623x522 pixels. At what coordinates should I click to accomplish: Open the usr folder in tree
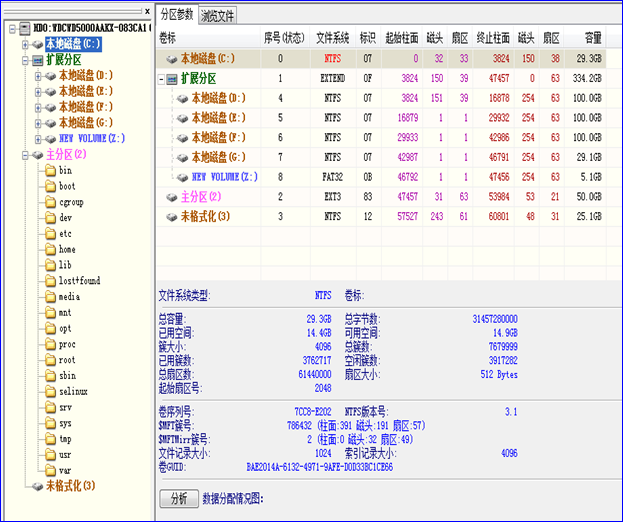pos(65,455)
